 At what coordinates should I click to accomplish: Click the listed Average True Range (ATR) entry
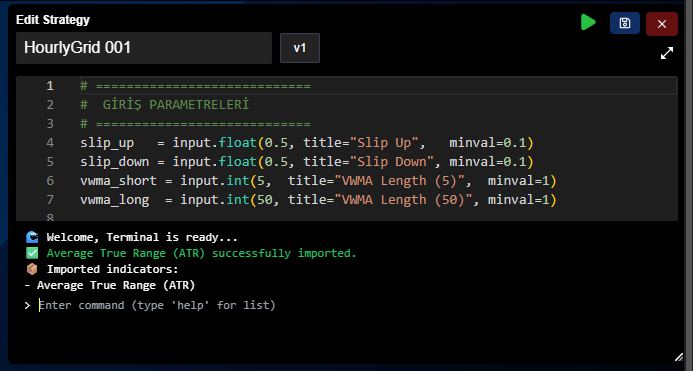tap(115, 285)
